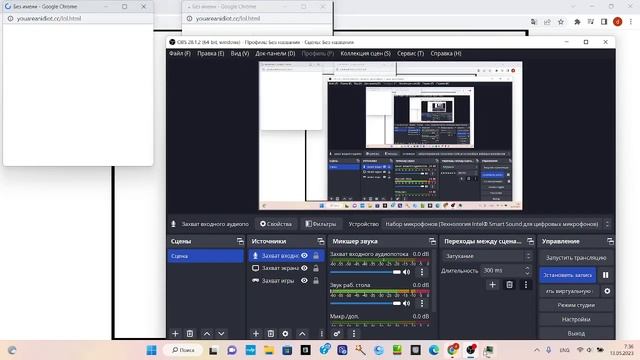The width and height of the screenshot is (640, 360).
Task: Delete transition with trash icon
Action: pos(509,284)
